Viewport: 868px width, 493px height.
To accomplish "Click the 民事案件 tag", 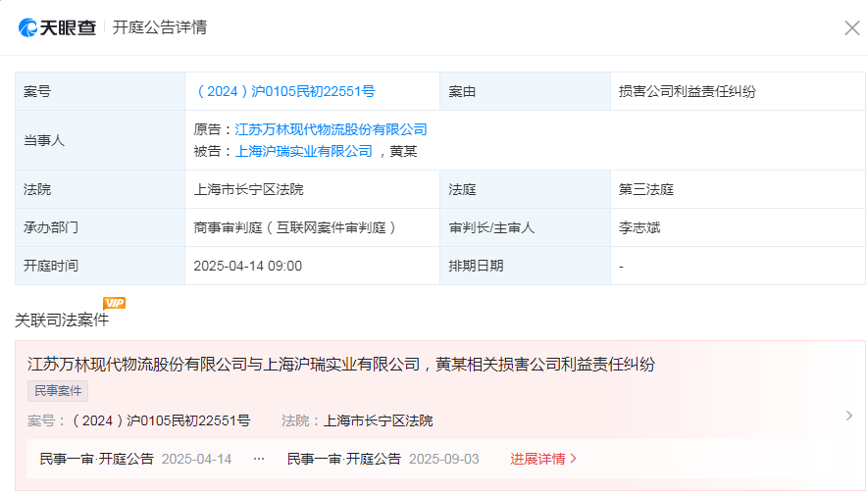I will pyautogui.click(x=58, y=391).
